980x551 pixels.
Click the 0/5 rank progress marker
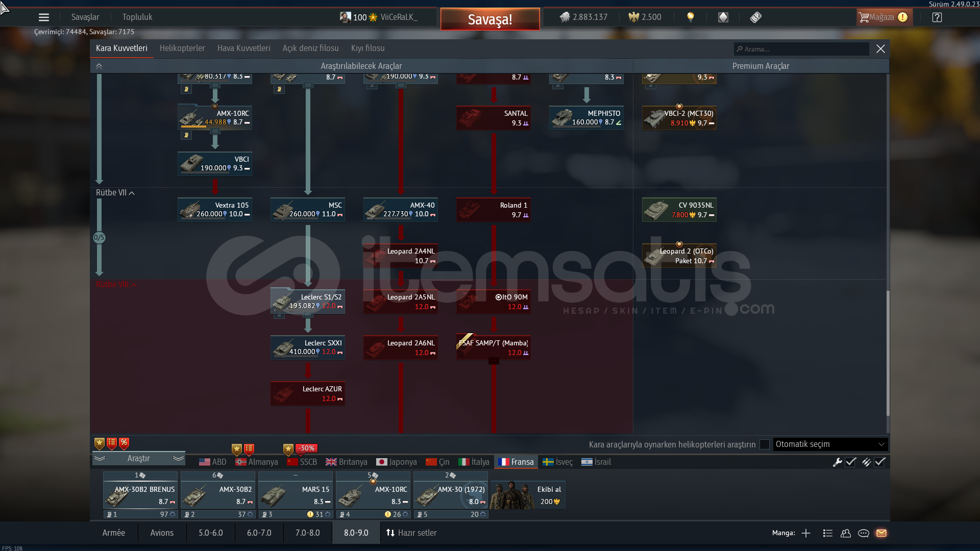99,238
